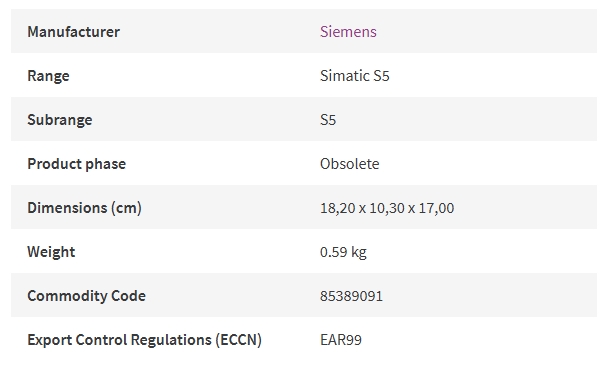Image resolution: width=612 pixels, height=367 pixels.
Task: Click the Simatic S5 range value
Action: (x=355, y=76)
